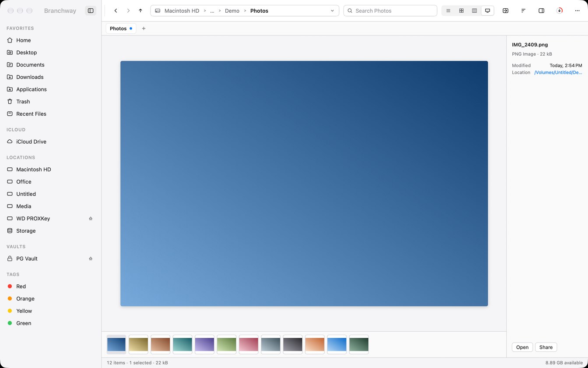Go forward with the right chevron
The height and width of the screenshot is (368, 588).
click(128, 11)
